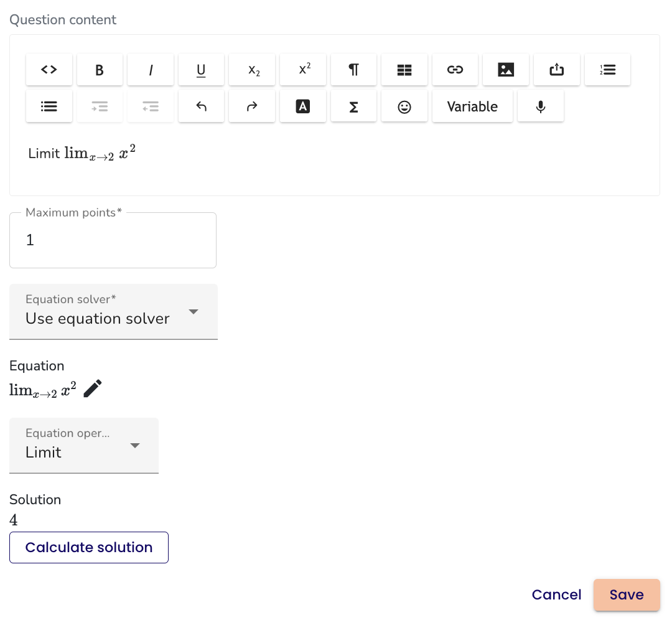
Task: Click the Calculate solution button
Action: pyautogui.click(x=89, y=547)
